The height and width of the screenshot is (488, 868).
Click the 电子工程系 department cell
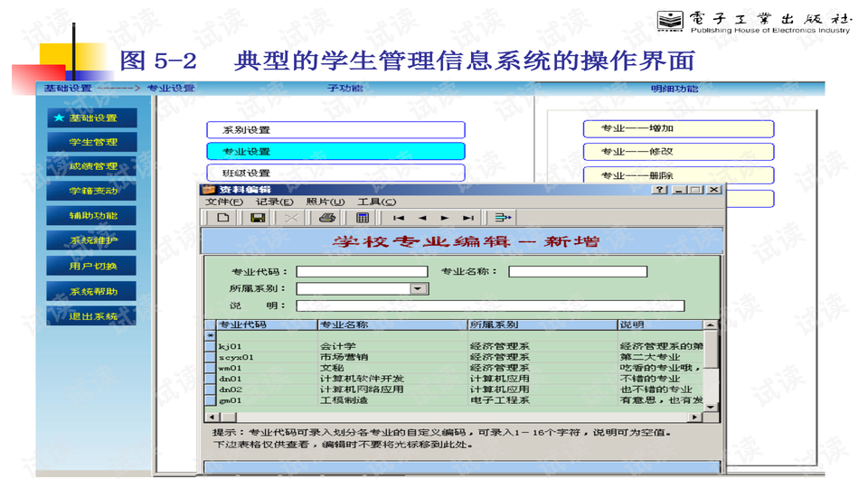pos(543,400)
